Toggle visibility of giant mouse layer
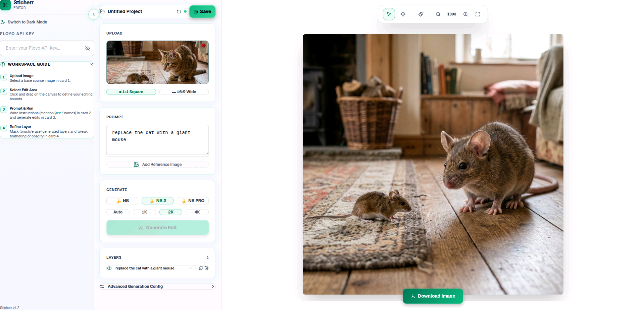 pos(109,268)
